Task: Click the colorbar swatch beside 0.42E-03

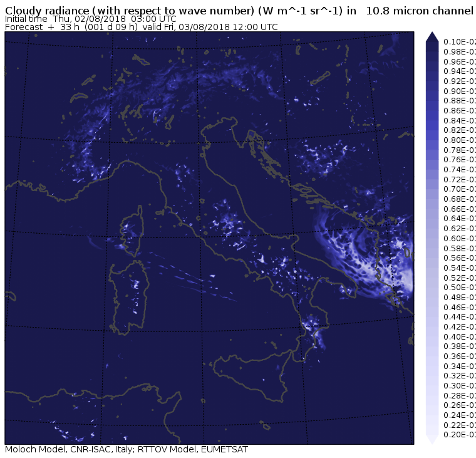Action: pos(432,327)
